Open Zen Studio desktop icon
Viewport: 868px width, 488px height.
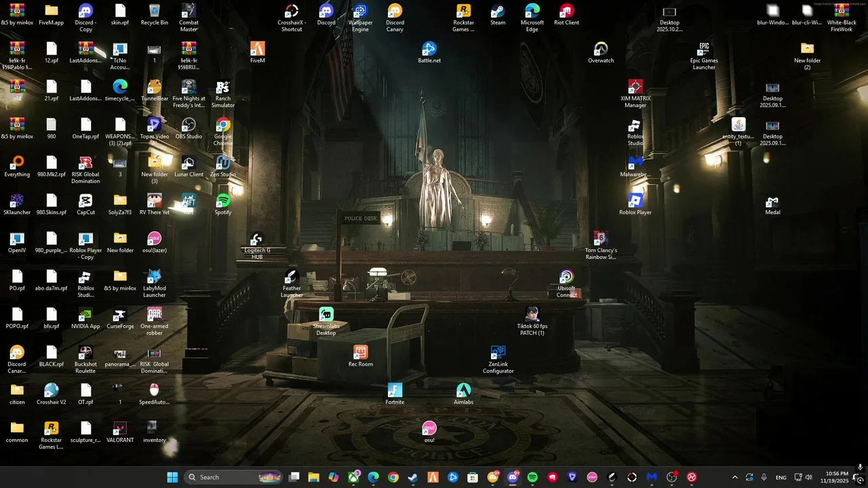[x=223, y=167]
